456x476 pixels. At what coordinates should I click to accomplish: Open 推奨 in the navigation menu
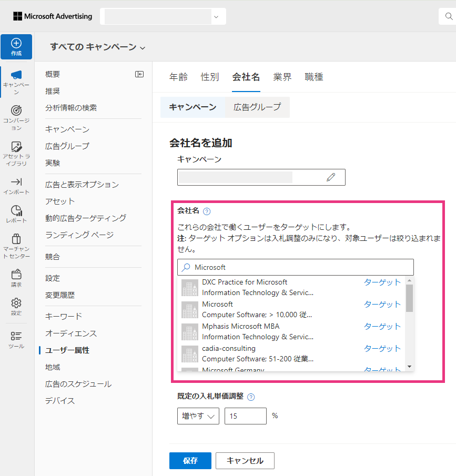point(53,91)
